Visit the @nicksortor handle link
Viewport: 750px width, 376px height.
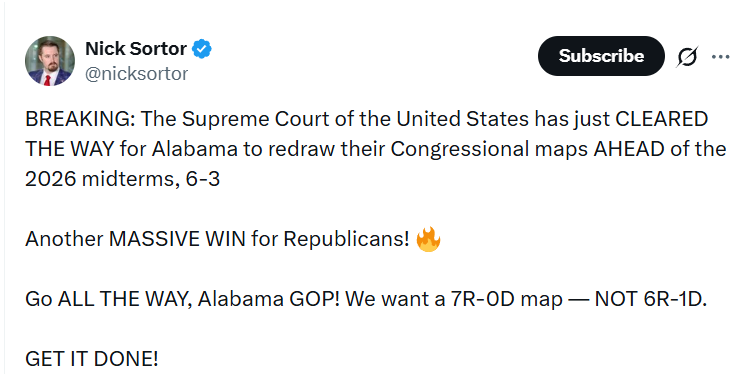point(137,74)
